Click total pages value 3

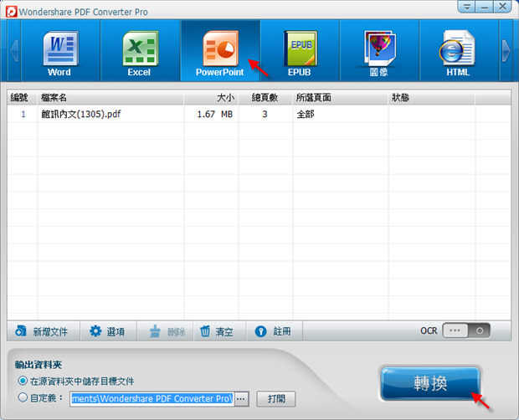pos(265,114)
